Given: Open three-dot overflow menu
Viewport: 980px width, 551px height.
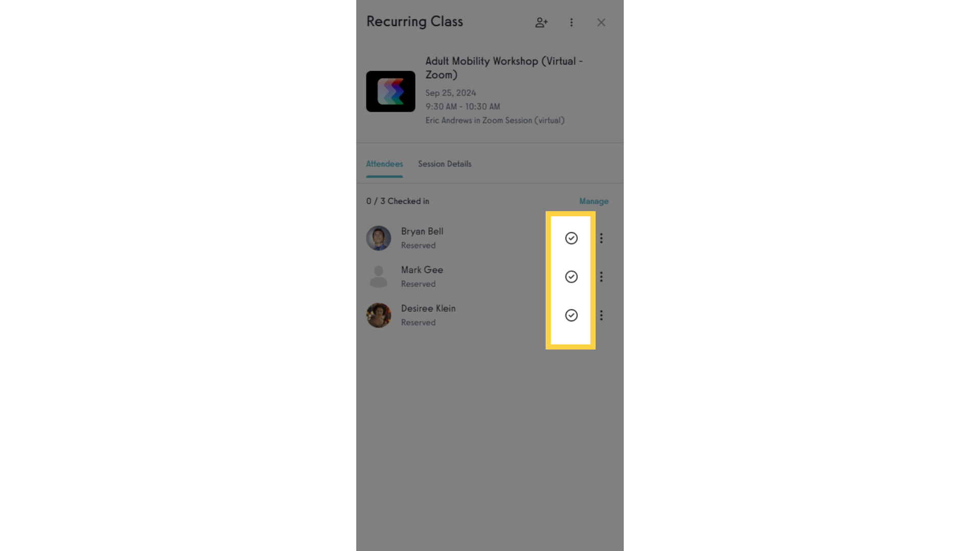Looking at the screenshot, I should click(572, 21).
